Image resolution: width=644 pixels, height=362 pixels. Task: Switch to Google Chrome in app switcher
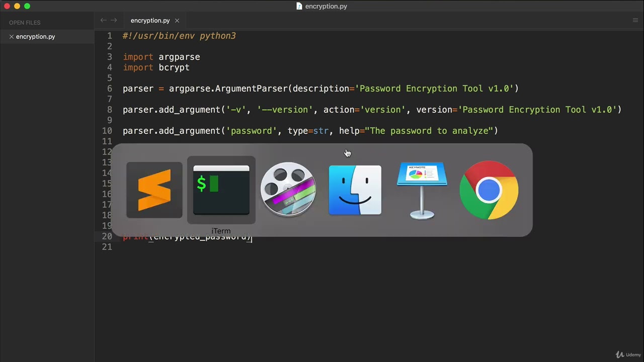coord(489,190)
